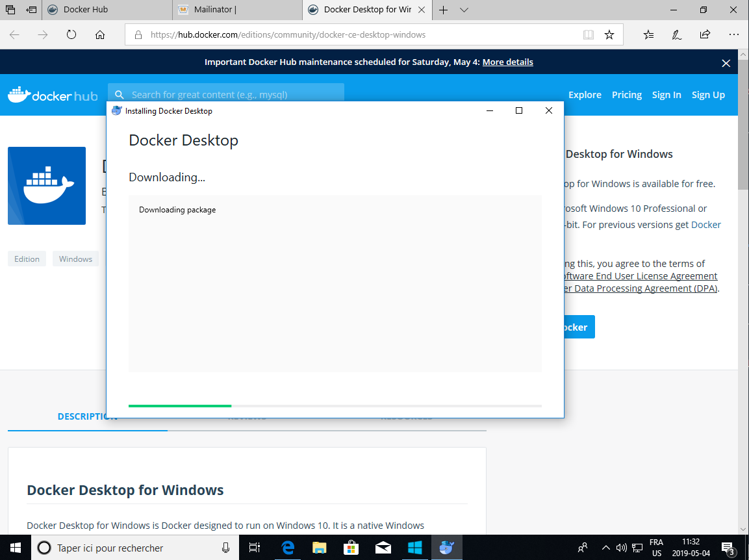
Task: Open tab list chevron dropdown
Action: coord(464,10)
